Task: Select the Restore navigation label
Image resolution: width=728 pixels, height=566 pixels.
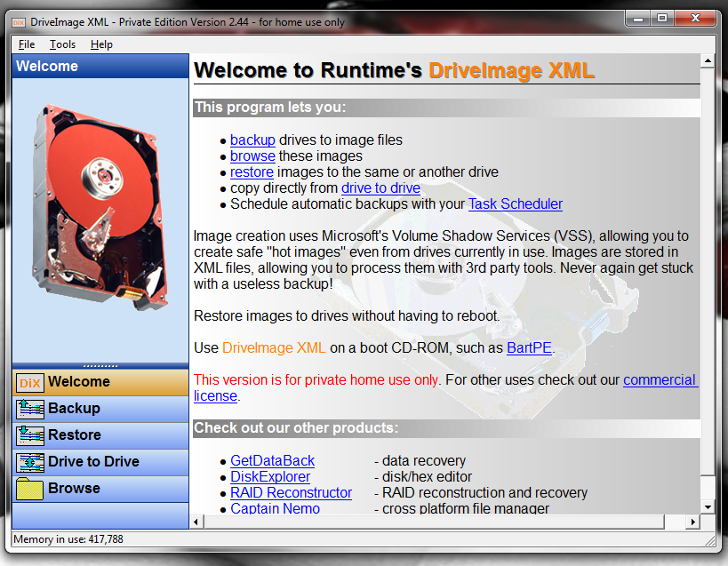Action: click(x=75, y=435)
